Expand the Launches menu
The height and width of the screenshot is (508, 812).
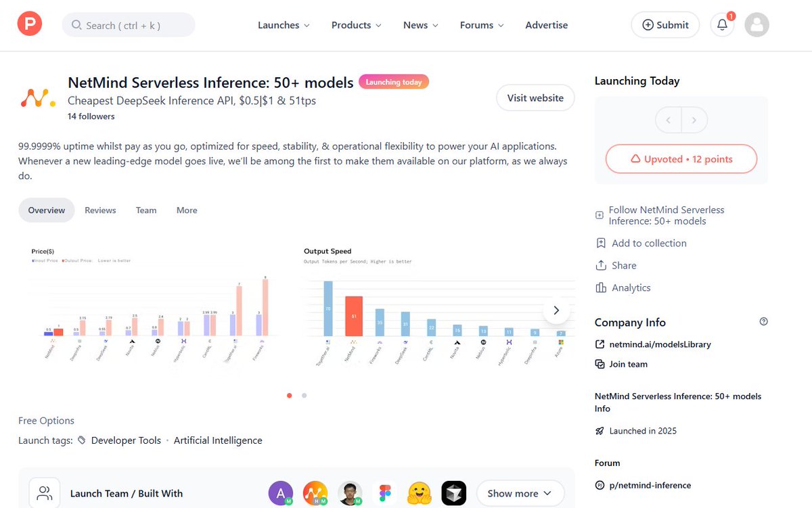coord(284,25)
